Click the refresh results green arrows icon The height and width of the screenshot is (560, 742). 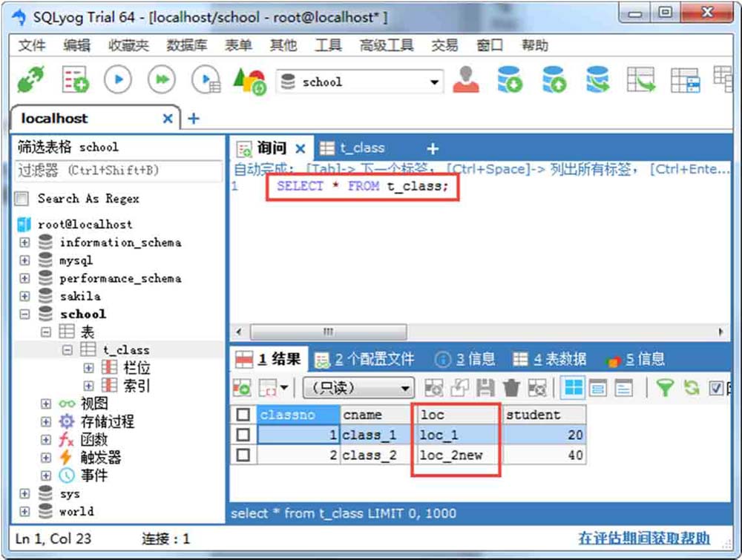[x=692, y=388]
